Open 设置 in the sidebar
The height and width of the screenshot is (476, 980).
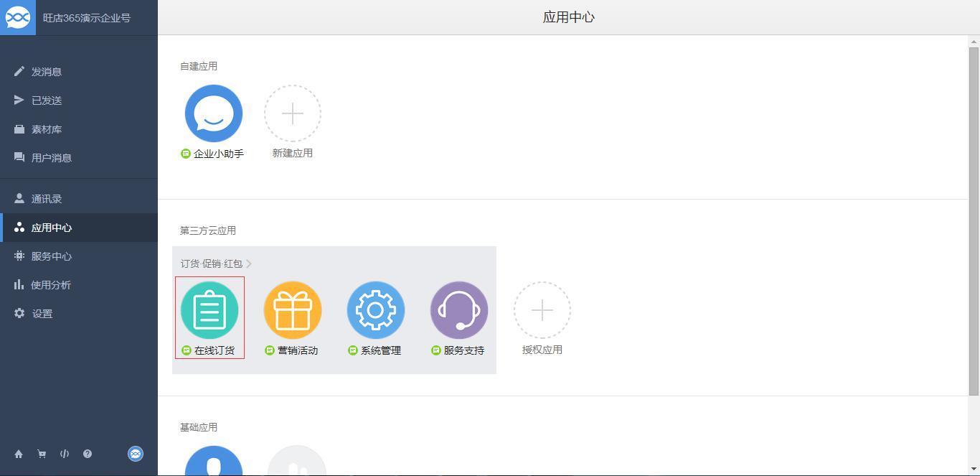[x=42, y=314]
